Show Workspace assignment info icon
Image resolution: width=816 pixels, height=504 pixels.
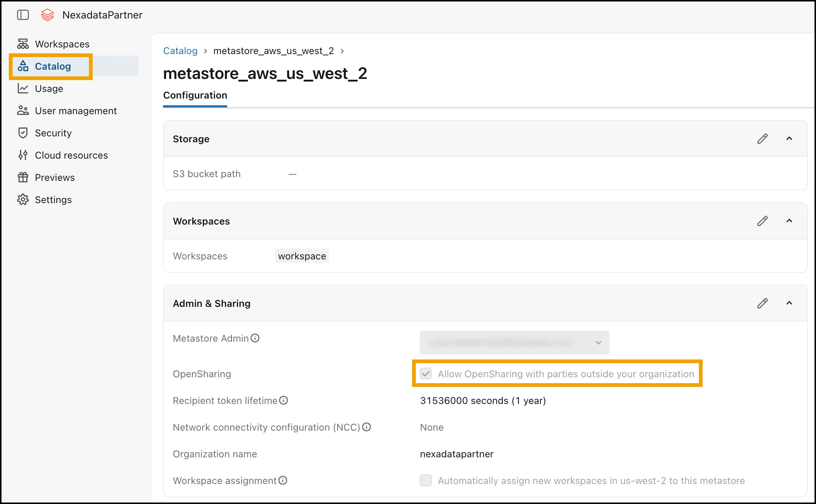point(283,480)
